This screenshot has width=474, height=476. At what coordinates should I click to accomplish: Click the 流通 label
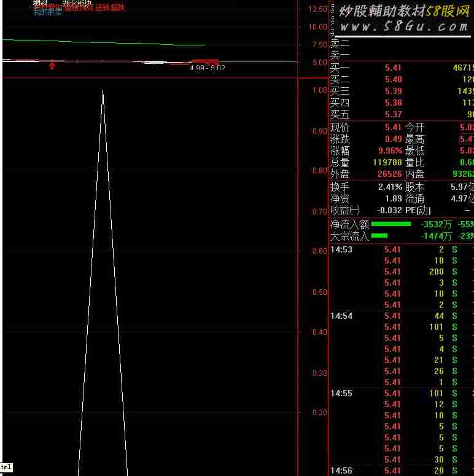414,198
